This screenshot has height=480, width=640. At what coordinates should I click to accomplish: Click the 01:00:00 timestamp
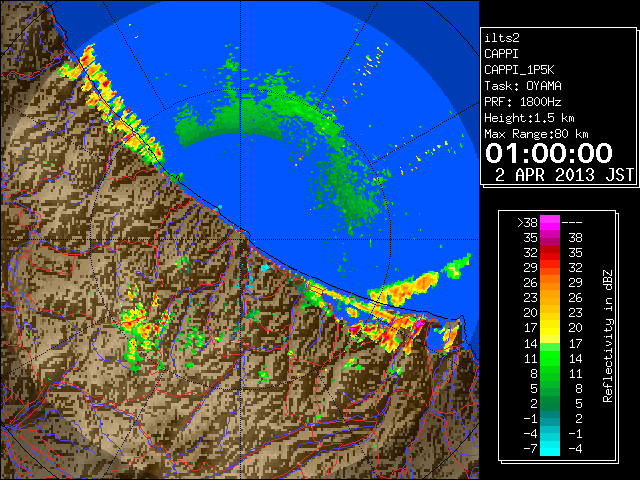coord(549,153)
